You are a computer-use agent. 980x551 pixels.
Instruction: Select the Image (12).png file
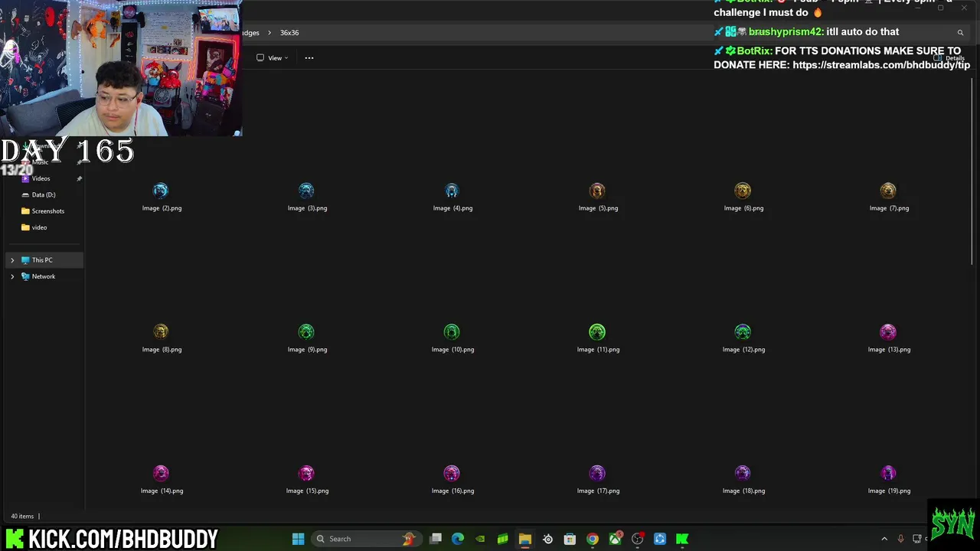(x=743, y=339)
